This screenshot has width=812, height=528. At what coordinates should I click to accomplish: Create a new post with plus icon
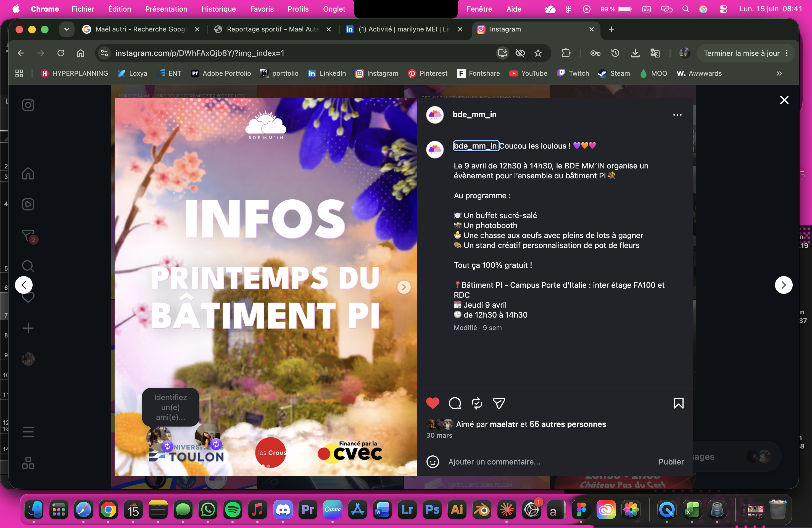click(x=28, y=328)
